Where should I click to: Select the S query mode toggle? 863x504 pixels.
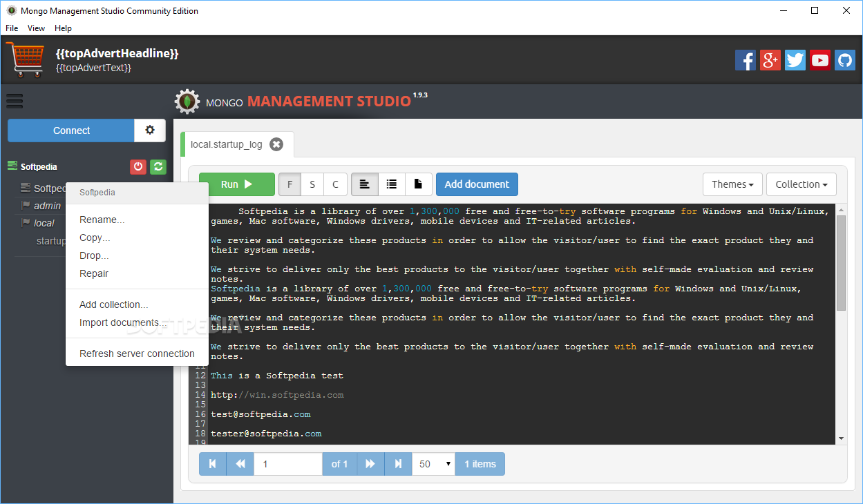tap(312, 184)
